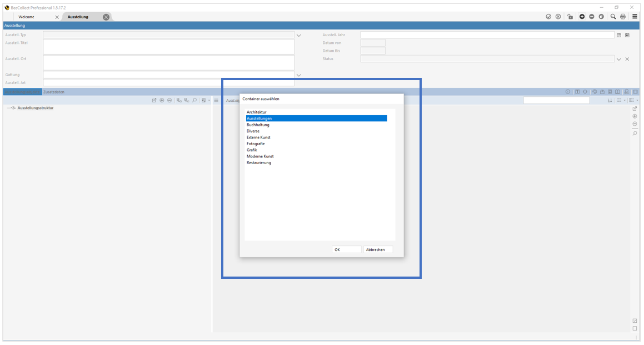Open the hamburger menu at top right
Viewport: 644px width, 345px height.
coord(635,17)
